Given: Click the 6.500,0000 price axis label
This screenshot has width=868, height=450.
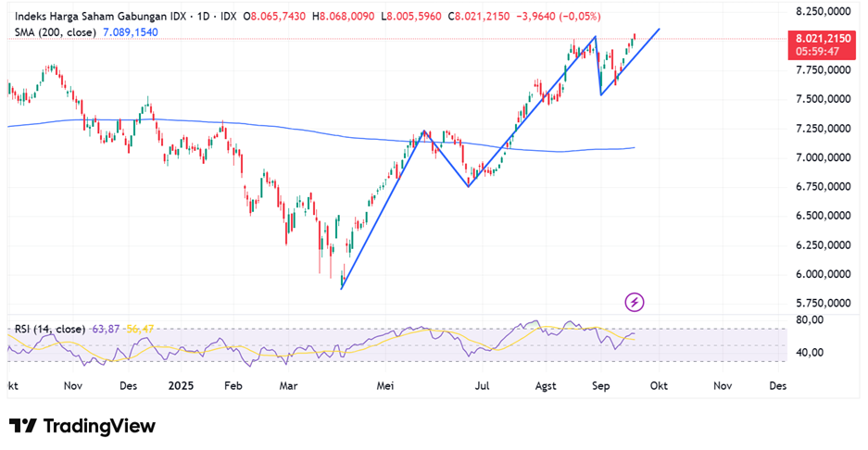Looking at the screenshot, I should [824, 216].
